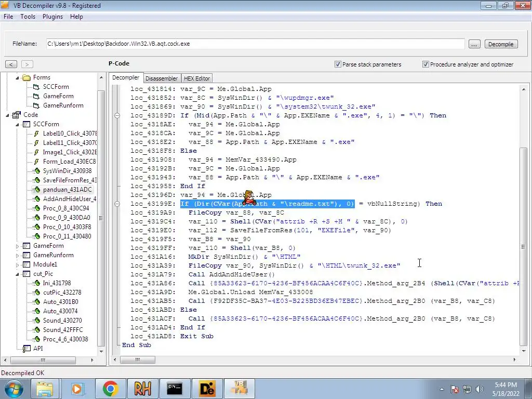Show hidden tray icons arrow

click(442, 390)
